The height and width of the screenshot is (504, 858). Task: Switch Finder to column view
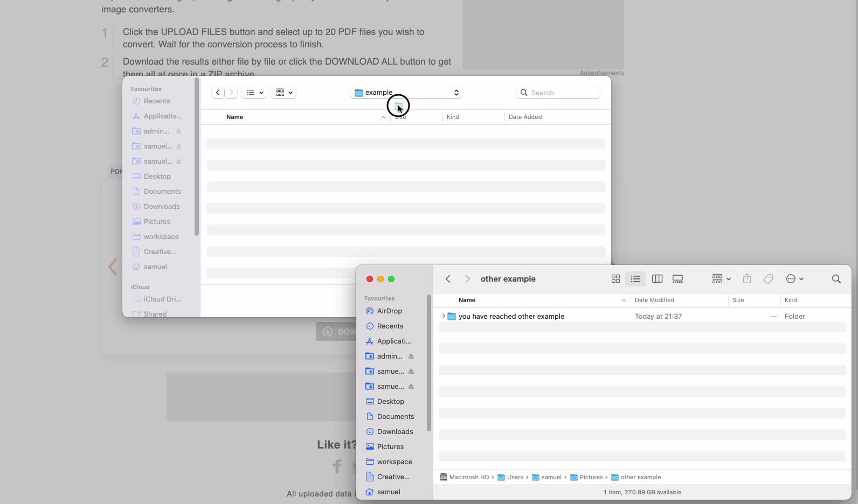coord(657,279)
